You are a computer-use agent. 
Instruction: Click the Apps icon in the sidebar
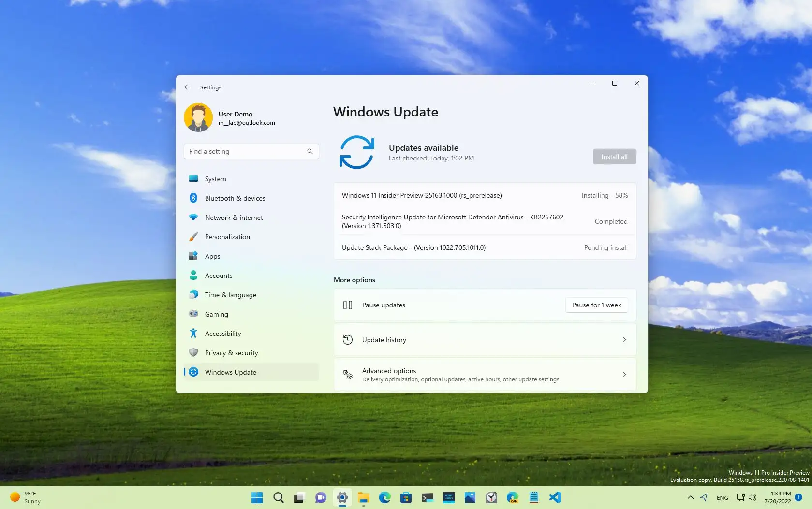193,256
